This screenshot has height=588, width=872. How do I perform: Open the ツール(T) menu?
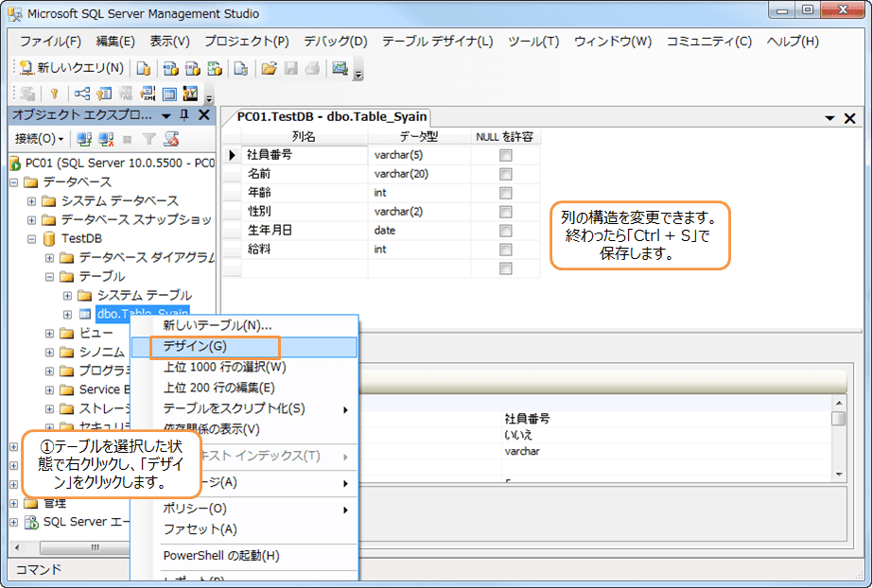point(533,42)
